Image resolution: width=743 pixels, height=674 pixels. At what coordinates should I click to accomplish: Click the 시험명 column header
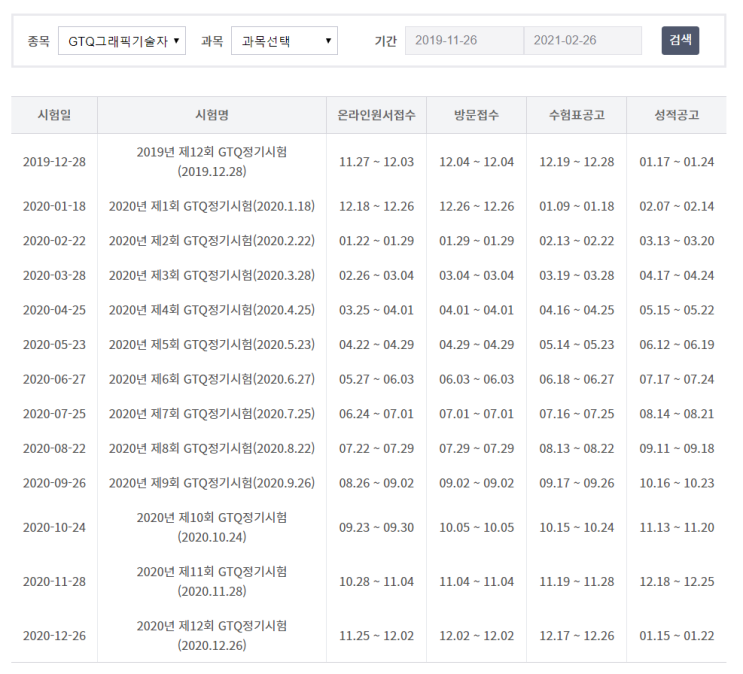[212, 115]
